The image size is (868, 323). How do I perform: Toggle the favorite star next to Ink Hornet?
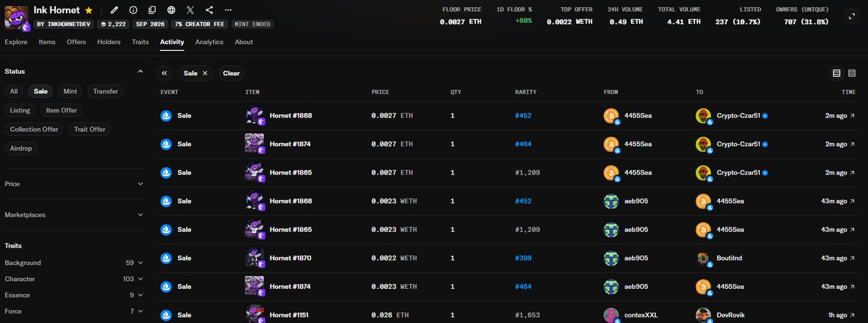(x=88, y=11)
